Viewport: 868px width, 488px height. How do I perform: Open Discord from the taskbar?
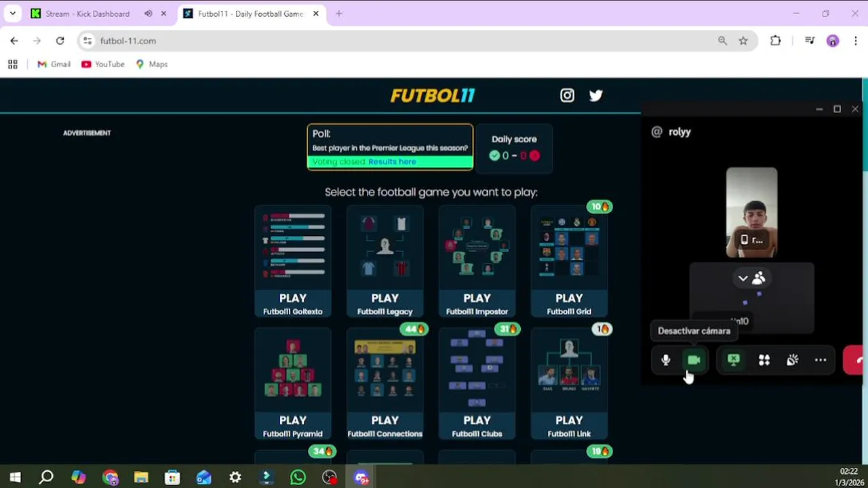point(361,478)
